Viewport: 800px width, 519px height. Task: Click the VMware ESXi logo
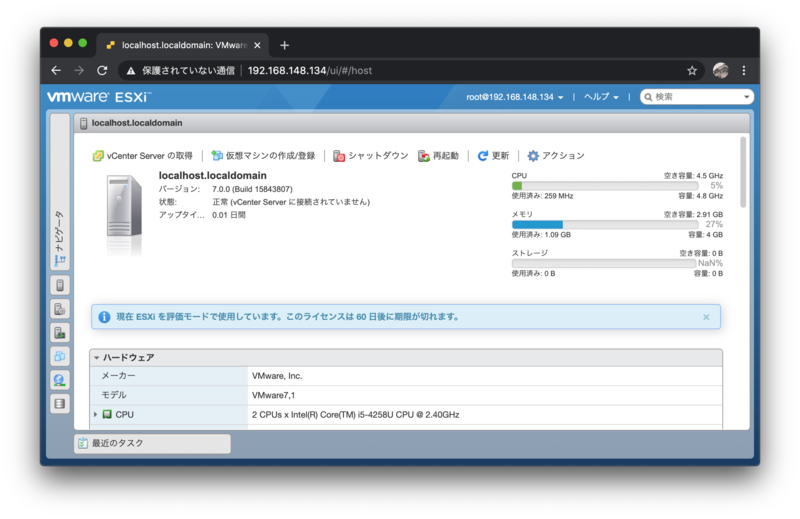(x=99, y=96)
